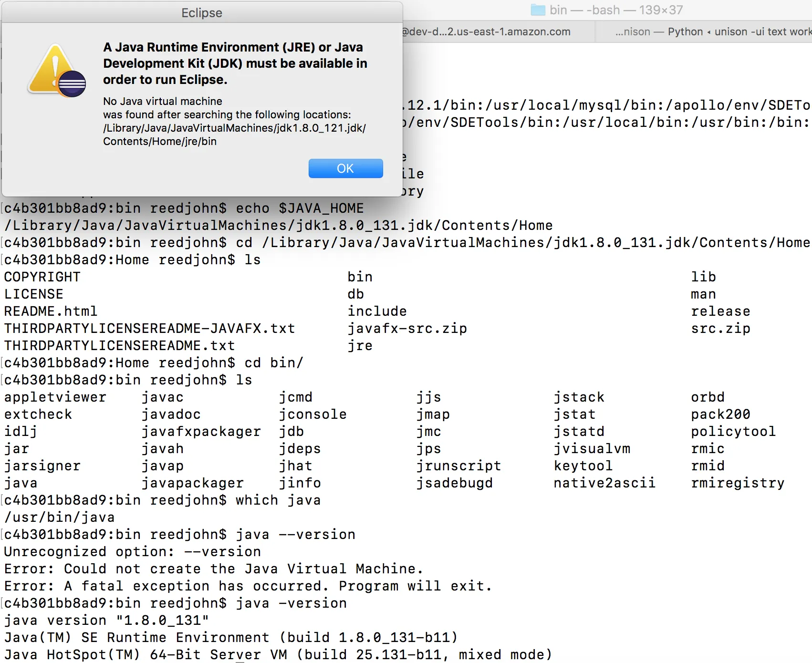The image size is (812, 663).
Task: Click javadoc in the bin listing
Action: pyautogui.click(x=171, y=414)
